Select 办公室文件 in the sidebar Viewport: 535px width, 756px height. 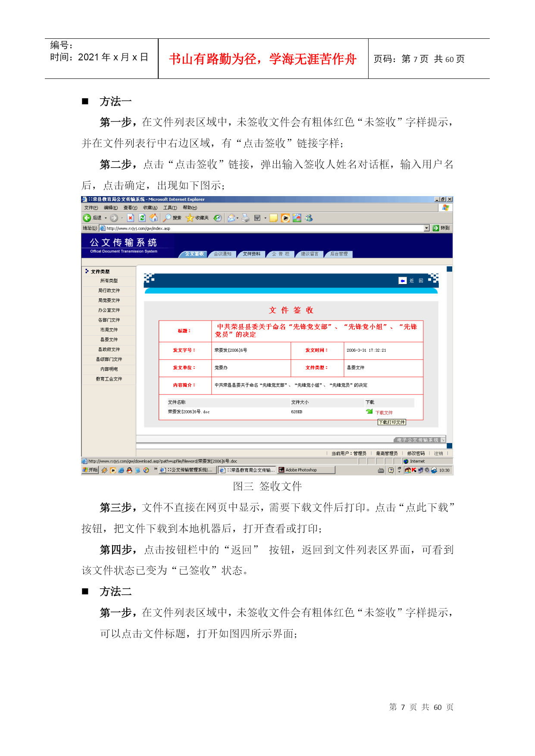tap(109, 310)
